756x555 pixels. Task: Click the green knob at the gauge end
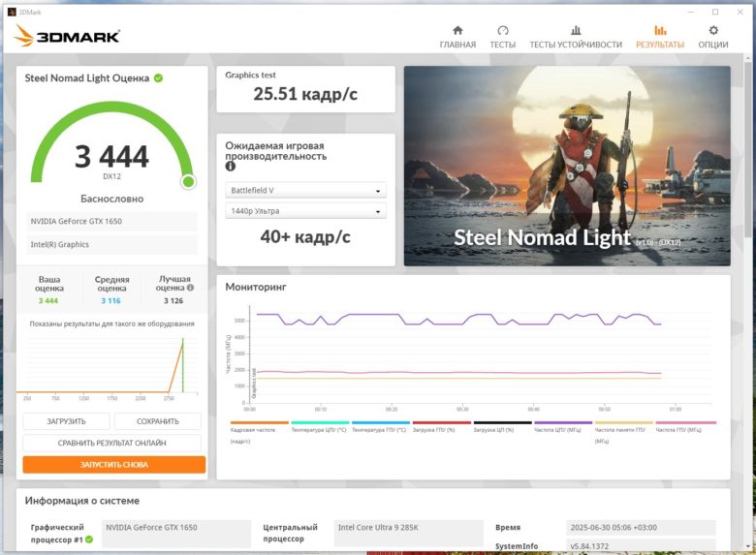pyautogui.click(x=189, y=182)
